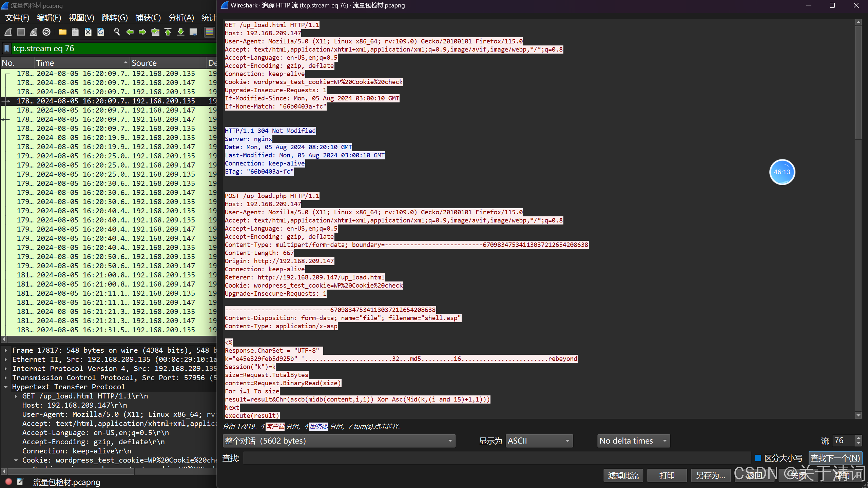The width and height of the screenshot is (868, 488).
Task: Open the 整个对话 conversation dropdown
Action: (339, 441)
